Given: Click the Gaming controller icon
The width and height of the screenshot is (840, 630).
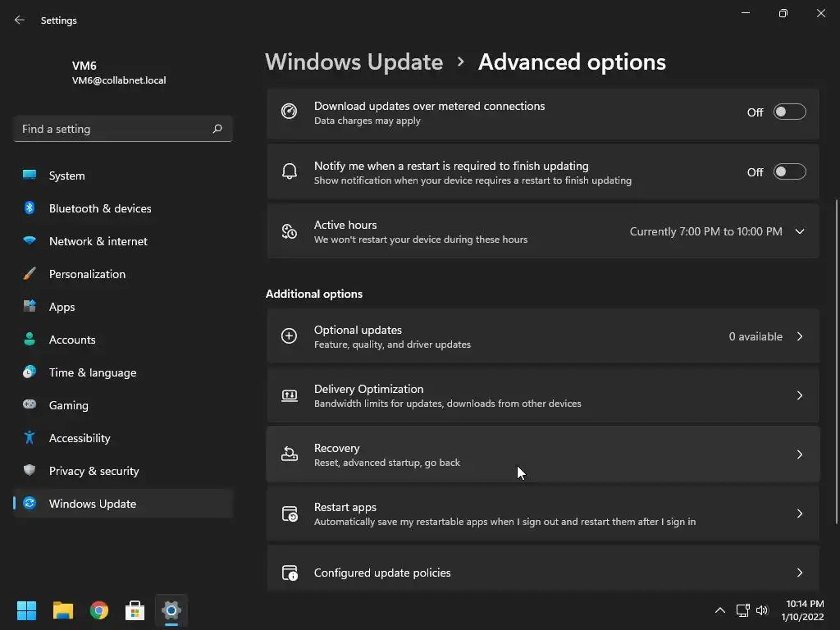Looking at the screenshot, I should coord(30,404).
